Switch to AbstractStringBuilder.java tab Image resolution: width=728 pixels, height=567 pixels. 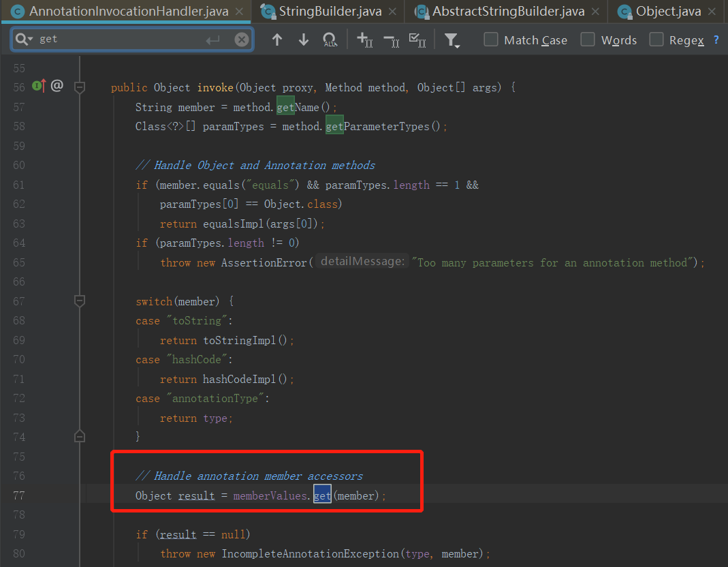(508, 12)
